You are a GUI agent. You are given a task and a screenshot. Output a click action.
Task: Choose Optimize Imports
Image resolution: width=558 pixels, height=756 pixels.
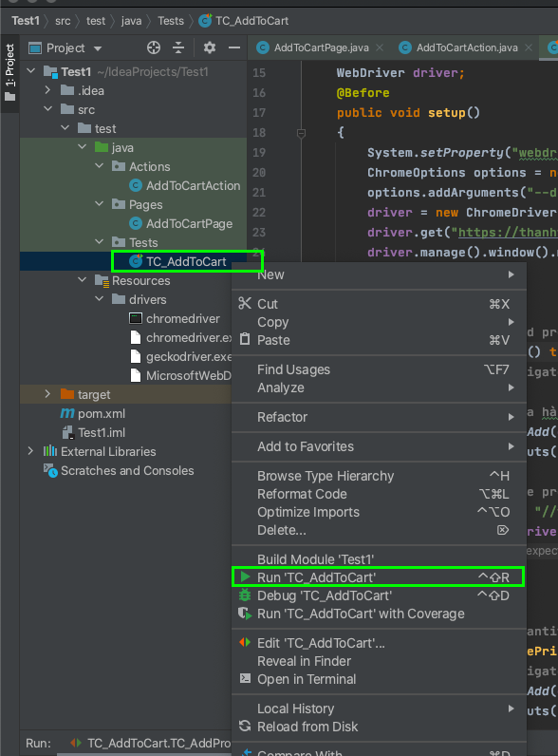pos(379,512)
